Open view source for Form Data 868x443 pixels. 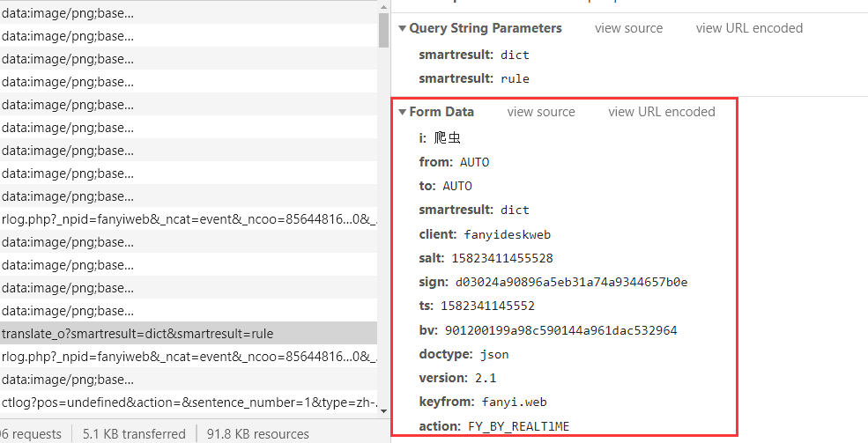pos(541,112)
